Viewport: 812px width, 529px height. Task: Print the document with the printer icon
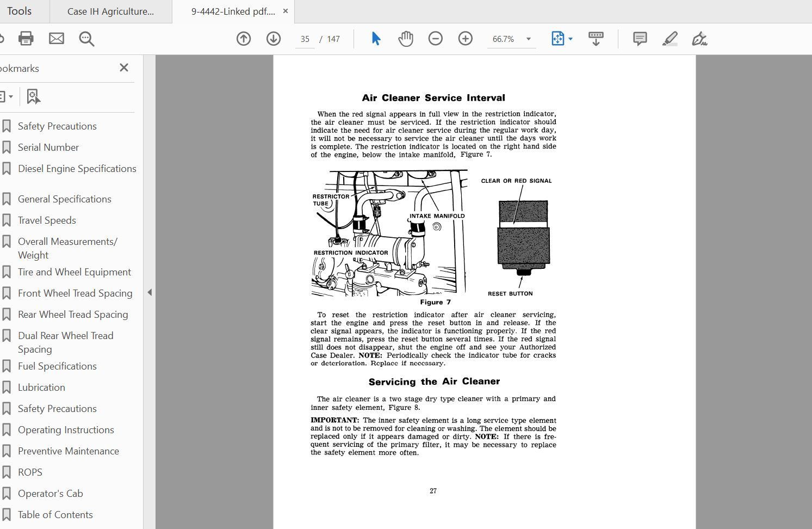[x=26, y=39]
